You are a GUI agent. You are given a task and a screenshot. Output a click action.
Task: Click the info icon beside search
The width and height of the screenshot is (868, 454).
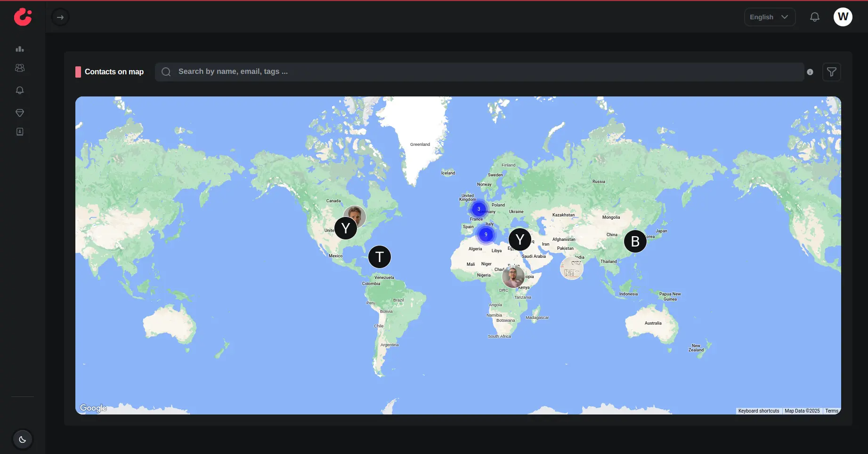(810, 72)
